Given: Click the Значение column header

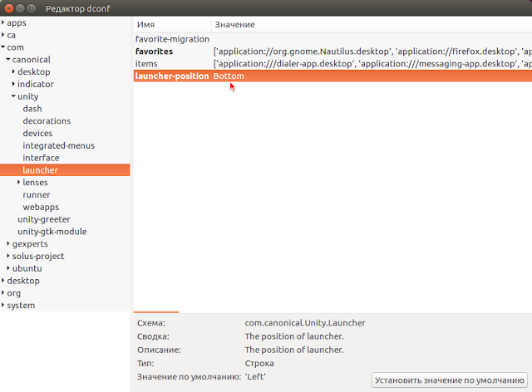Looking at the screenshot, I should (372, 24).
